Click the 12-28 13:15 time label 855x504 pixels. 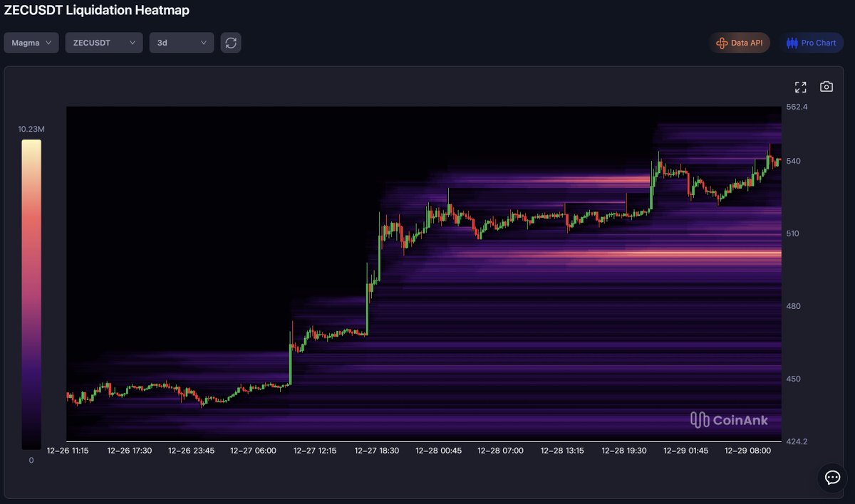click(562, 451)
